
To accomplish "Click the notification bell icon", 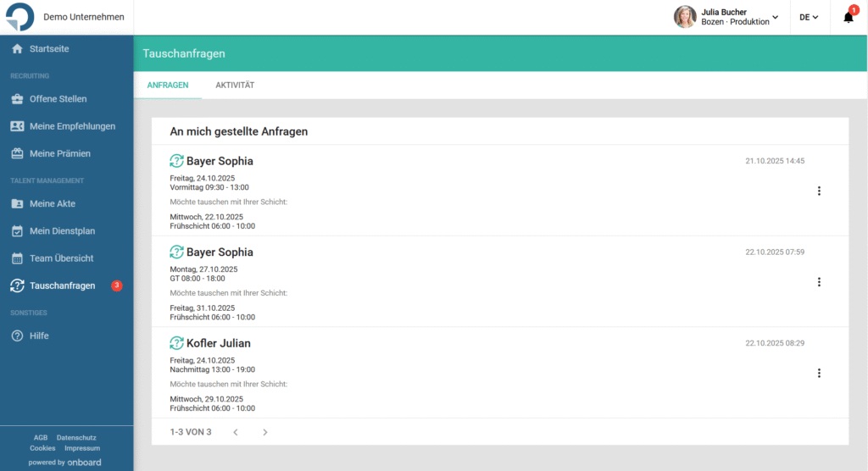I will [x=848, y=18].
